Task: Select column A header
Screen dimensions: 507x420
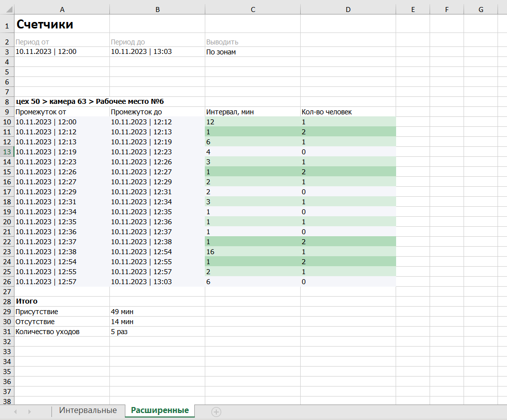Action: point(62,9)
